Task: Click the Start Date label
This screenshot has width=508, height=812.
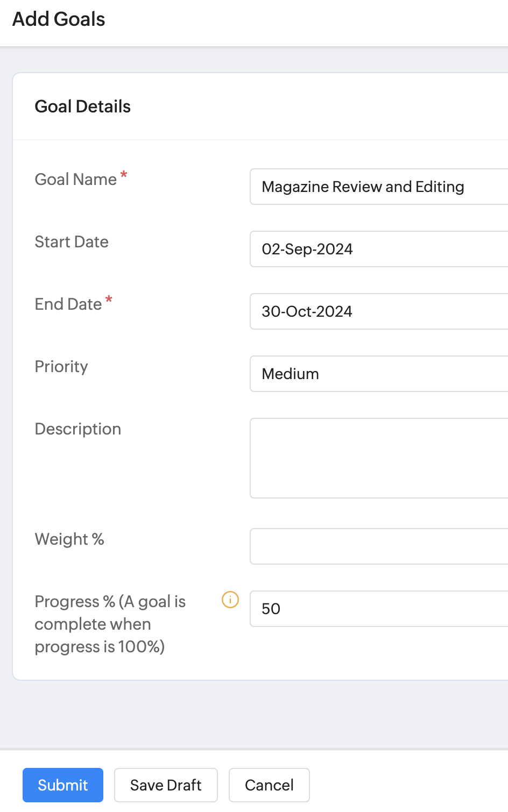Action: (72, 242)
